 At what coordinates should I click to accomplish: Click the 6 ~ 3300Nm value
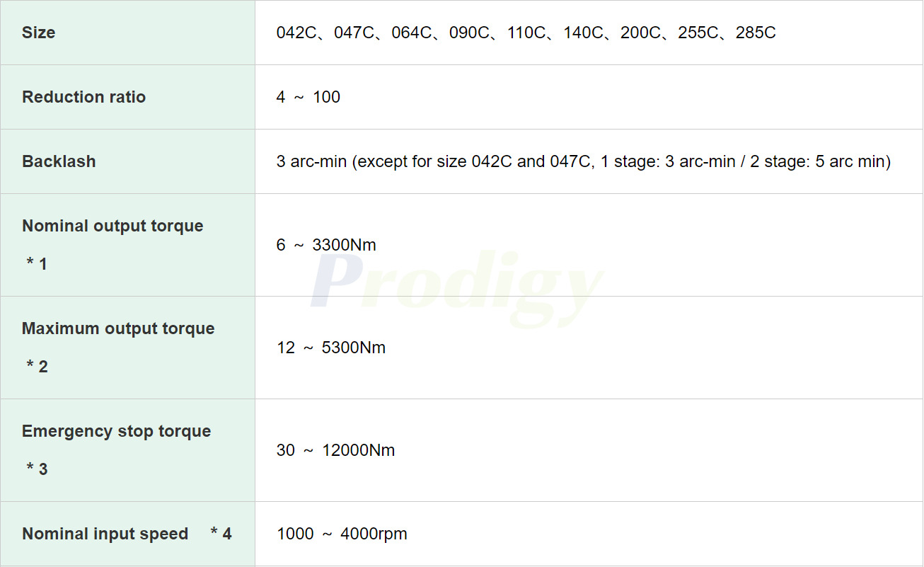click(326, 245)
